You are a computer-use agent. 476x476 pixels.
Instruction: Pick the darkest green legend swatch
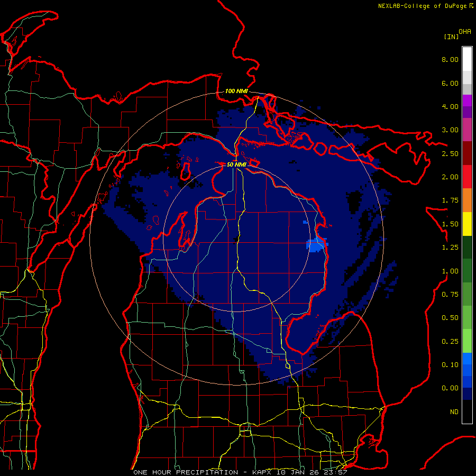467,247
